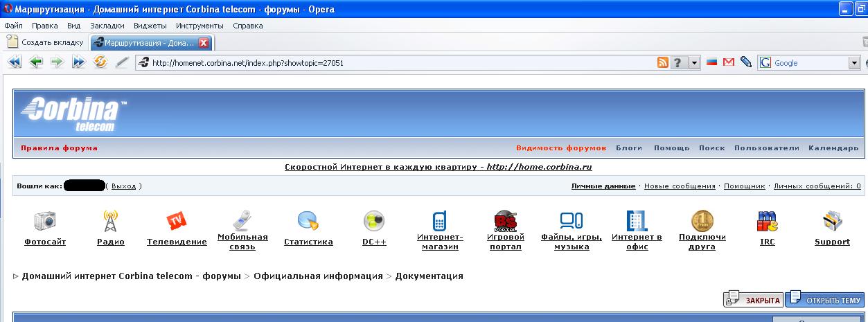Open Правила форума link
Image resolution: width=868 pixels, height=322 pixels.
59,148
